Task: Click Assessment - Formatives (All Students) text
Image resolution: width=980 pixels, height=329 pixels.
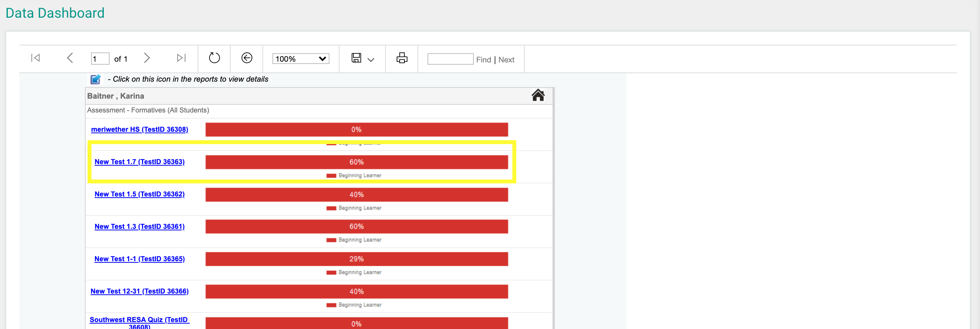Action: pyautogui.click(x=148, y=110)
